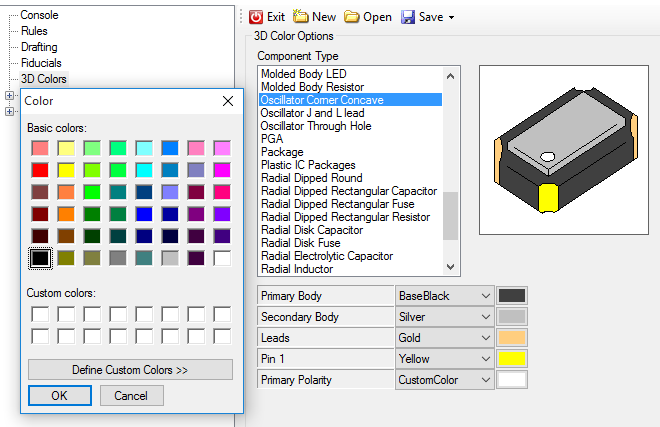Open the Save dropdown arrow
The height and width of the screenshot is (427, 660).
451,18
